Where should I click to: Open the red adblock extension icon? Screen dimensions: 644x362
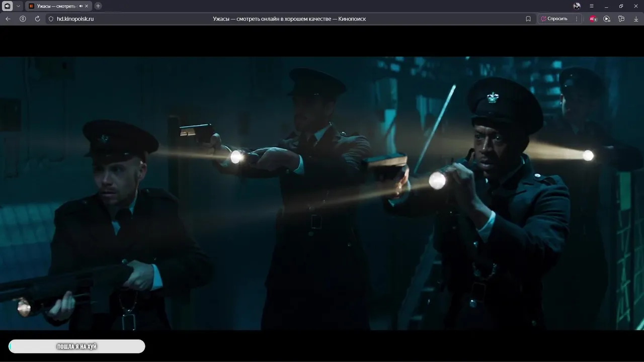[x=593, y=19]
